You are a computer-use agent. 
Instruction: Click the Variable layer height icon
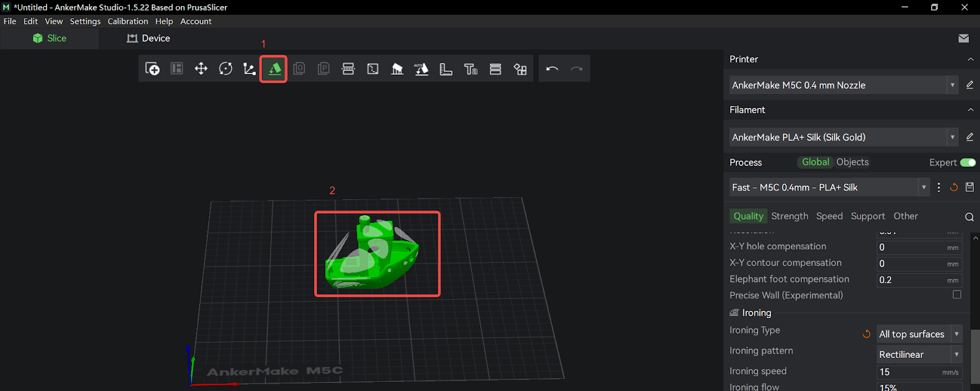click(496, 69)
